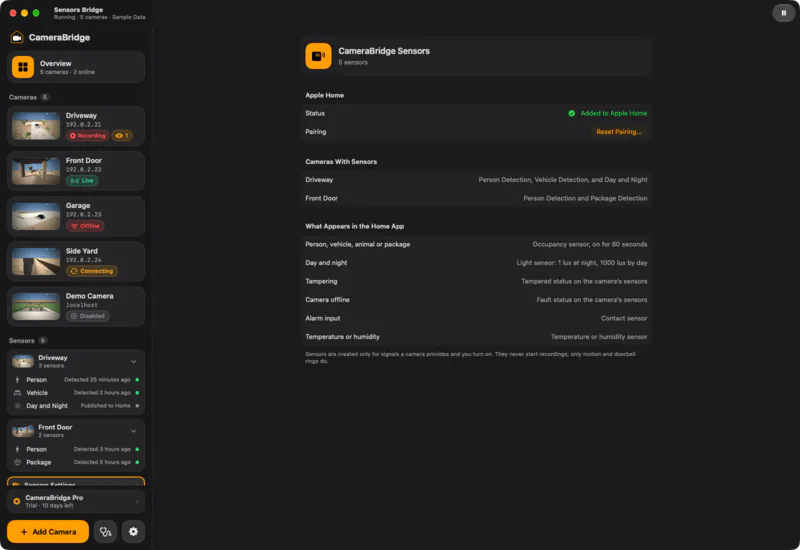
Task: Click the Front Door Package sensor icon
Action: tap(17, 462)
